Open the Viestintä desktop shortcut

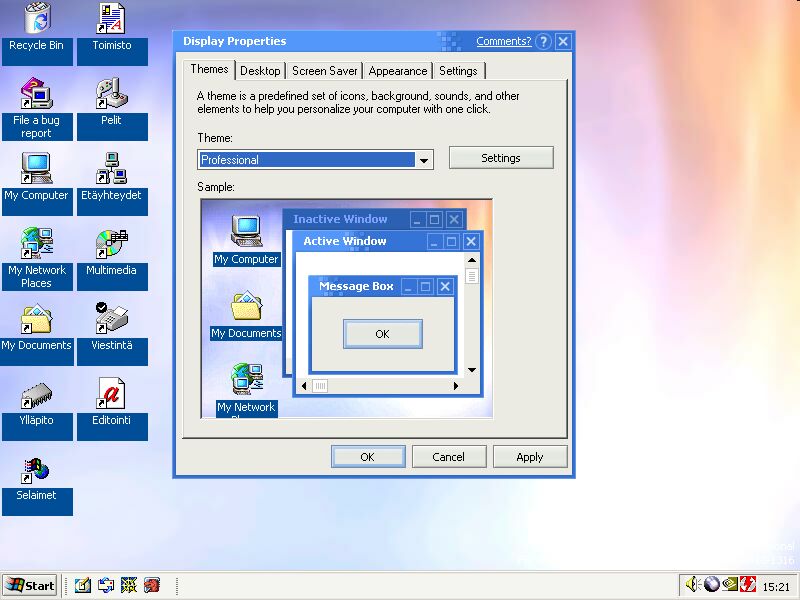tap(111, 320)
